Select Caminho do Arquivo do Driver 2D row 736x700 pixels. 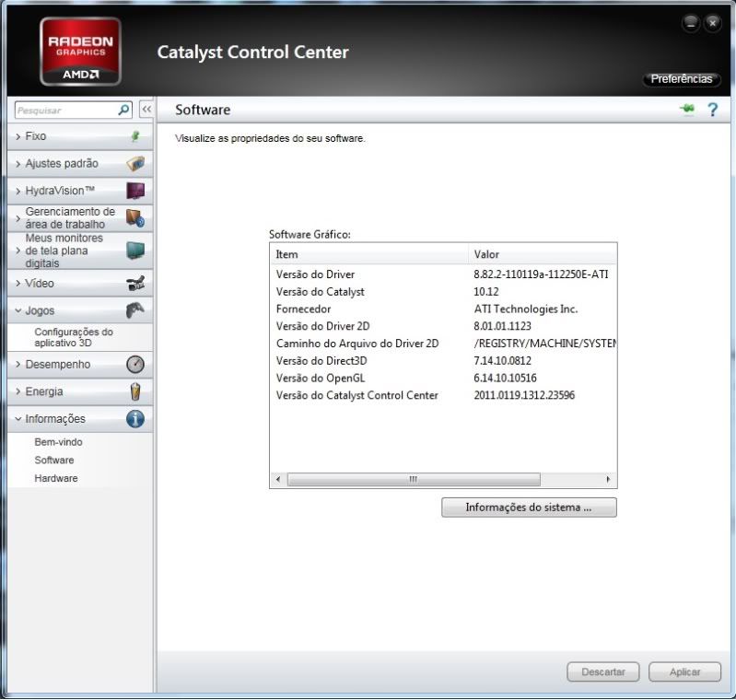point(444,344)
